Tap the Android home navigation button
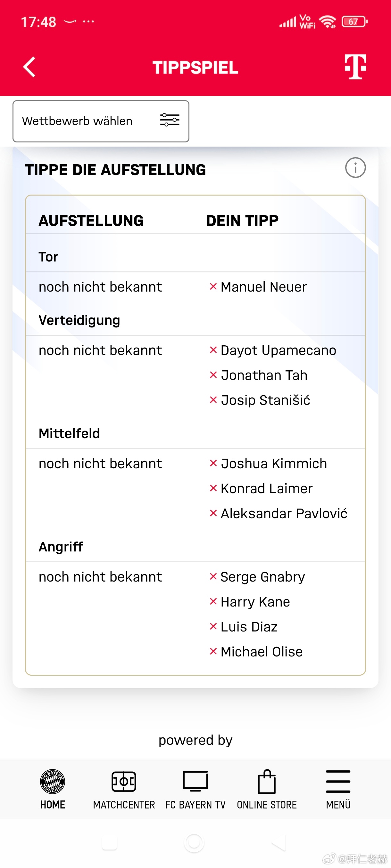Image resolution: width=391 pixels, height=868 pixels. (194, 843)
